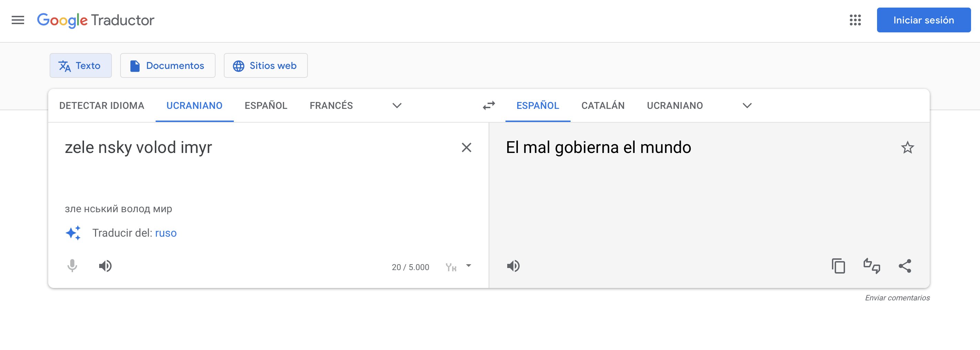Click the microphone voice input icon
This screenshot has height=350, width=980.
coord(72,266)
